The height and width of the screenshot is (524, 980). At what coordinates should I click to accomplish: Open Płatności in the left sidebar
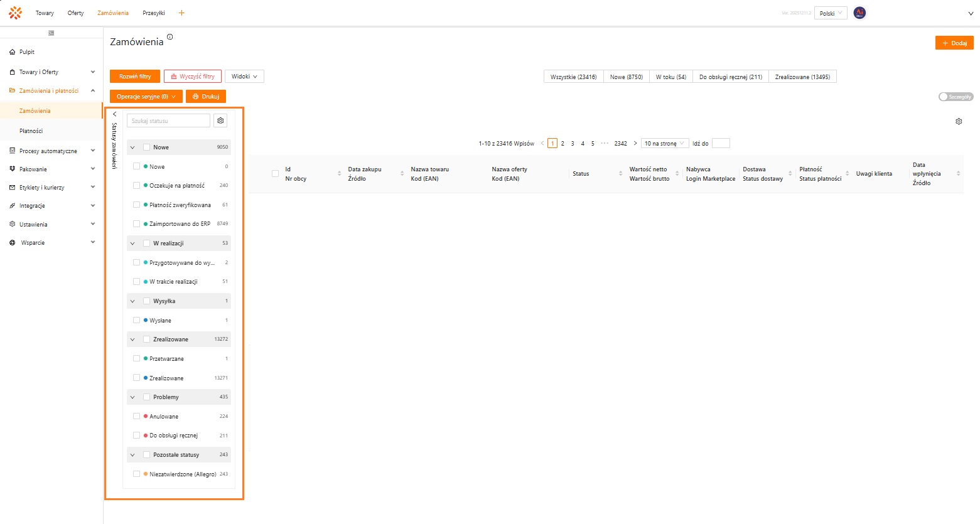coord(31,131)
